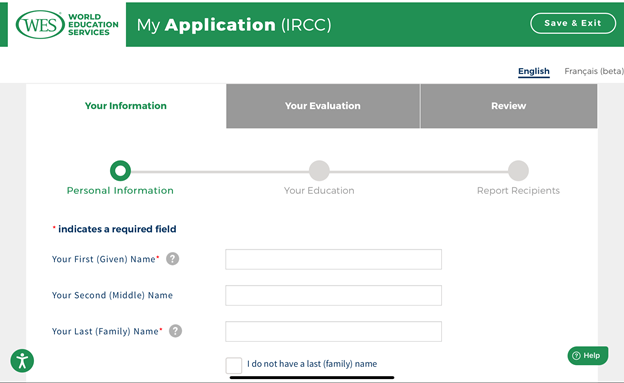Focus the Second (Middle) Name field

pos(333,295)
